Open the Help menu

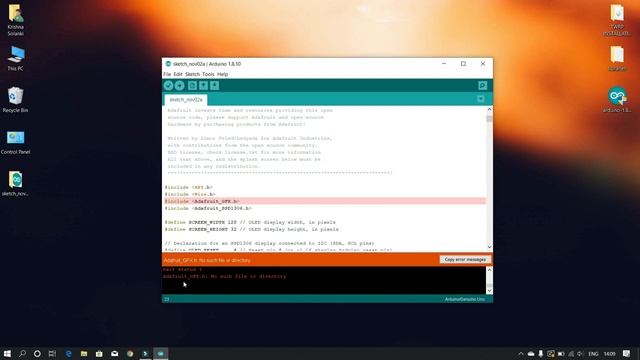[x=222, y=74]
